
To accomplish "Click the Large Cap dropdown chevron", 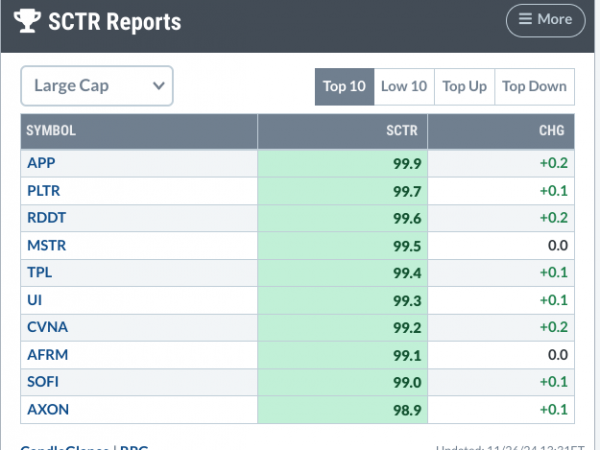I will click(x=159, y=86).
